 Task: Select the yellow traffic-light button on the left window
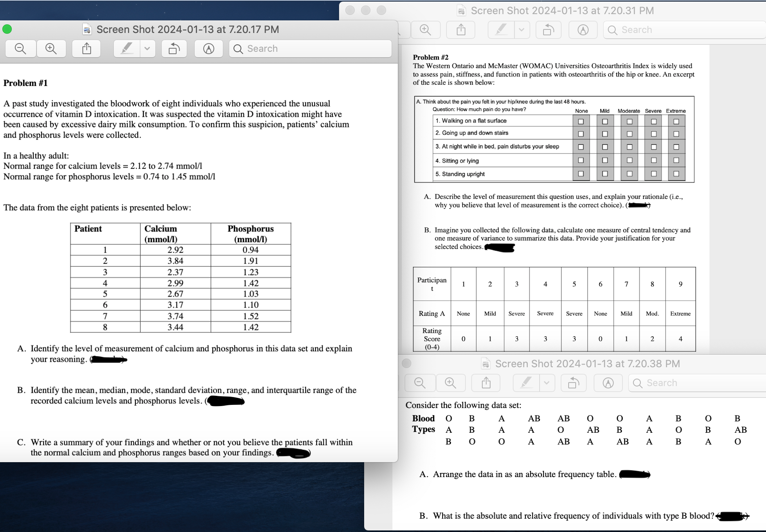[7, 29]
